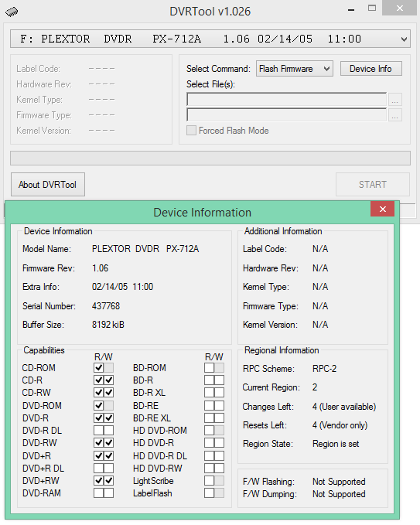The image size is (420, 525).
Task: Maximize the DVRTool window
Action: tap(372, 9)
